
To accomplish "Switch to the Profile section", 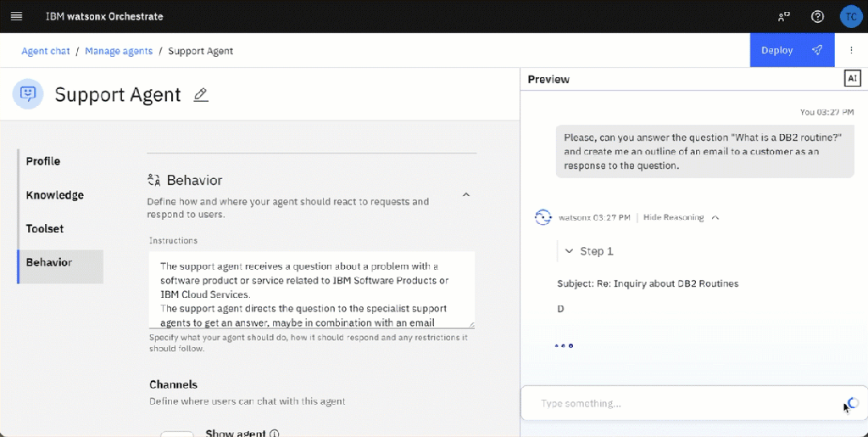I will tap(43, 161).
